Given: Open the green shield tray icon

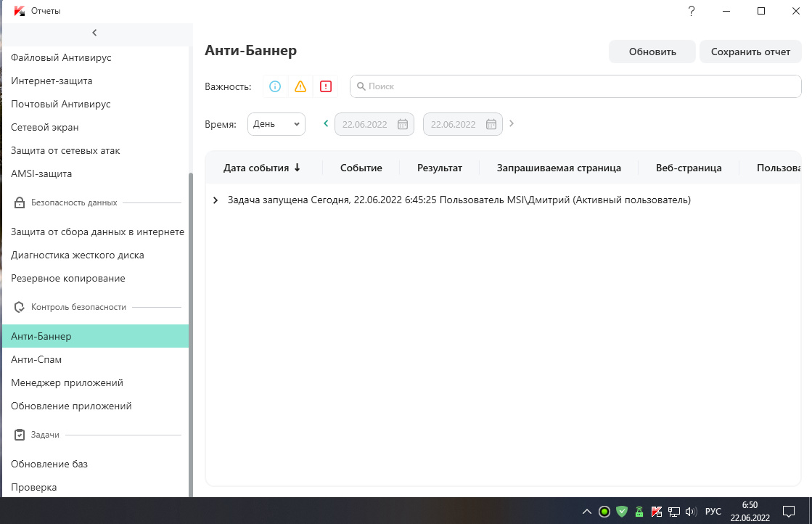Looking at the screenshot, I should pos(622,512).
